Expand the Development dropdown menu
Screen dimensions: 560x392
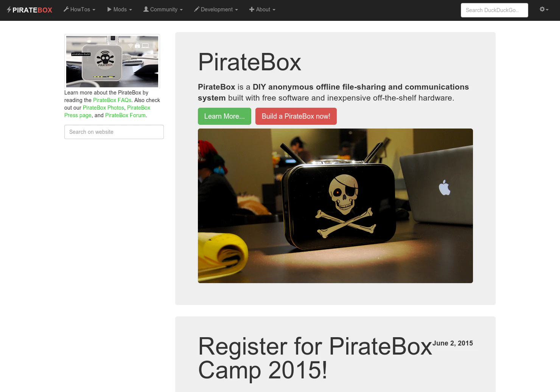216,9
